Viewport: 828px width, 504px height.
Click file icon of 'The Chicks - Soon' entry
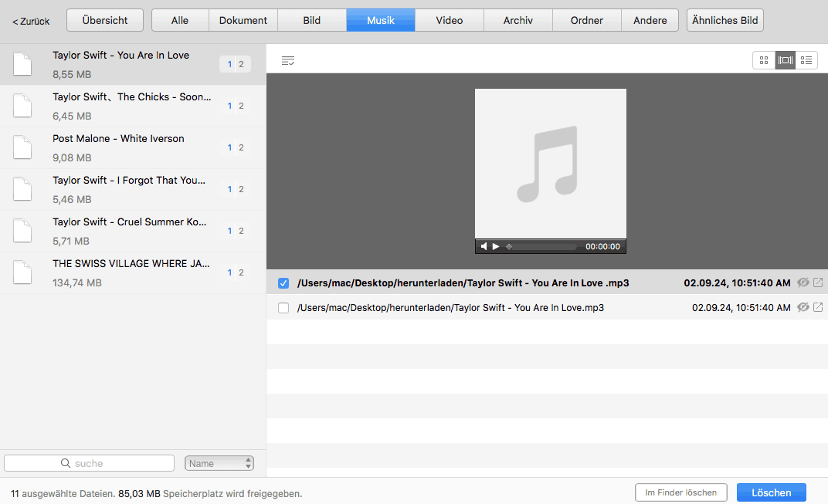pos(22,106)
